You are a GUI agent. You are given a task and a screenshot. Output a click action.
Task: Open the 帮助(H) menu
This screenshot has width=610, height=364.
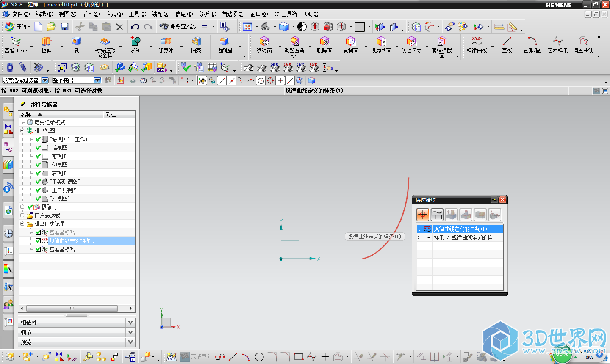tap(311, 14)
